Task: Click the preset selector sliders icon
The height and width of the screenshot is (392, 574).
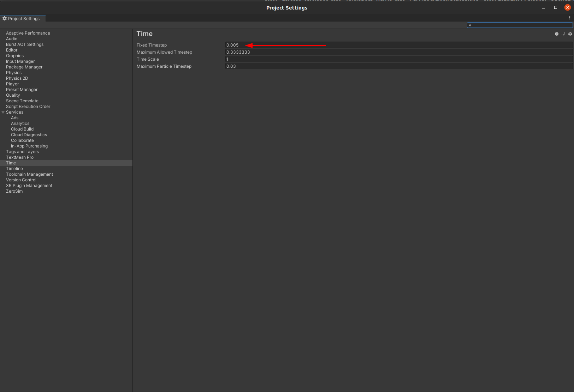Action: click(563, 34)
